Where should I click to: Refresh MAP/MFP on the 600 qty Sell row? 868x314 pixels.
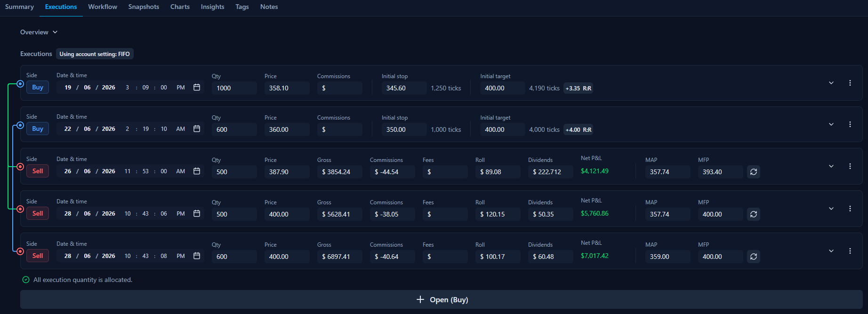[x=753, y=257]
